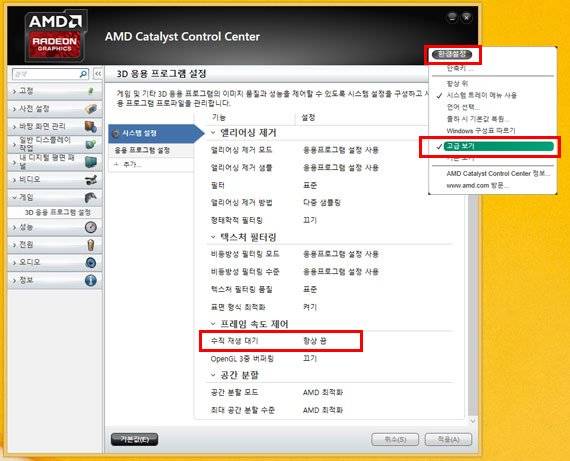Click the 오디오 speaker icon
The height and width of the screenshot is (461, 570).
tap(91, 262)
